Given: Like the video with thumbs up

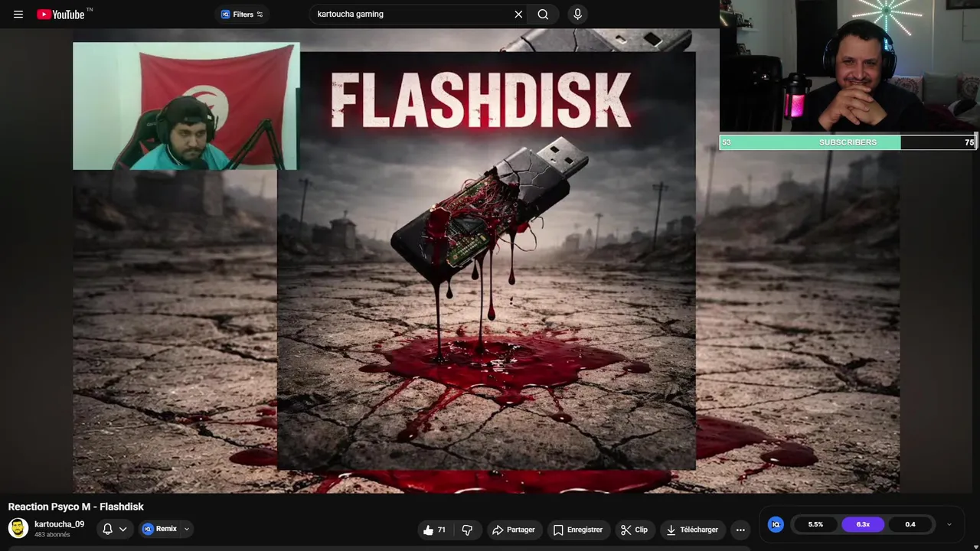Looking at the screenshot, I should (x=435, y=530).
